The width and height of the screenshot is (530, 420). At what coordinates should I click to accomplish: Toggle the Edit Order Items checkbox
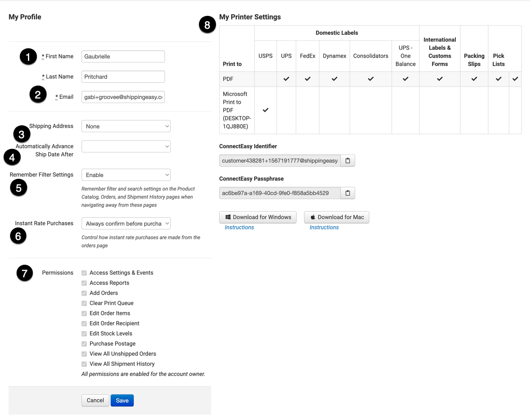[84, 313]
